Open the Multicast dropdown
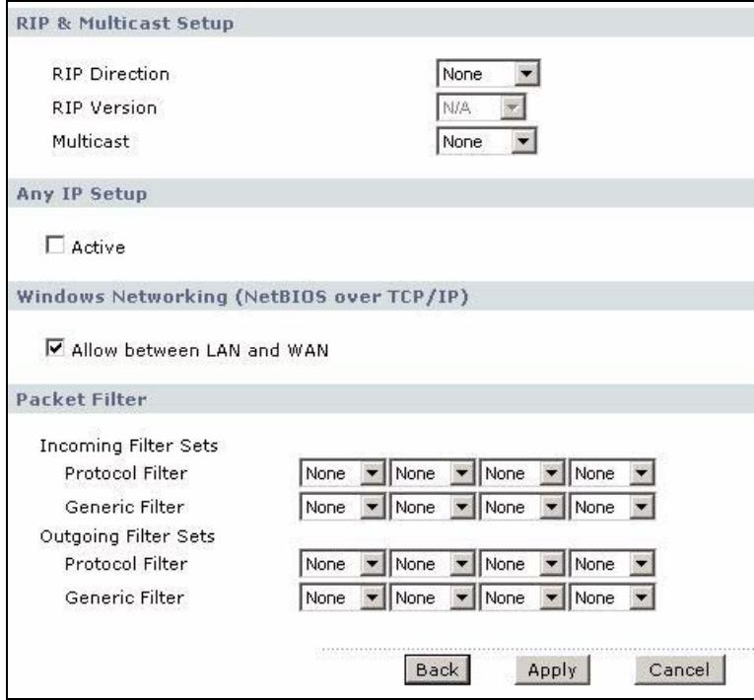This screenshot has height=700, width=754. 487,141
